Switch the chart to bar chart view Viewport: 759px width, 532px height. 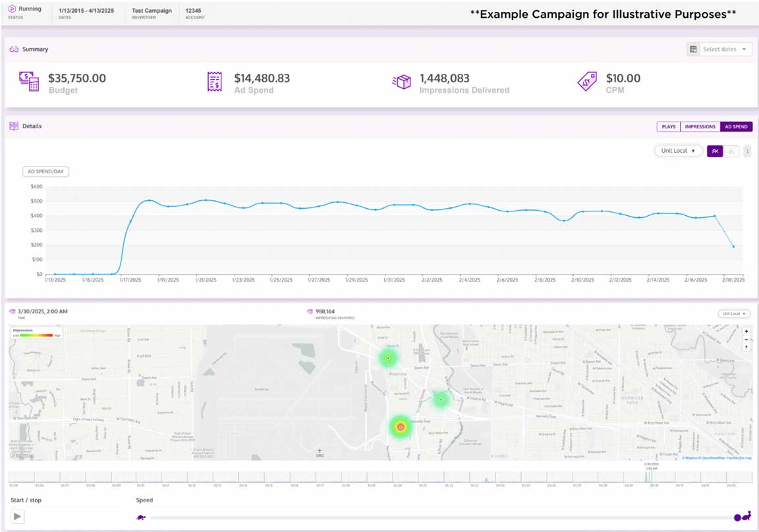pyautogui.click(x=731, y=151)
